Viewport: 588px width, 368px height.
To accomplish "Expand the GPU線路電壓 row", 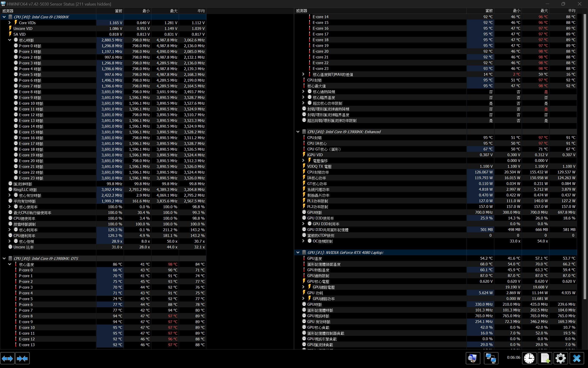I will pyautogui.click(x=303, y=287).
